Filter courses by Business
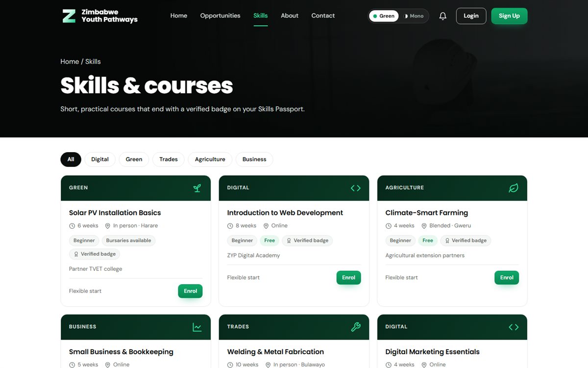The width and height of the screenshot is (588, 368). [254, 159]
